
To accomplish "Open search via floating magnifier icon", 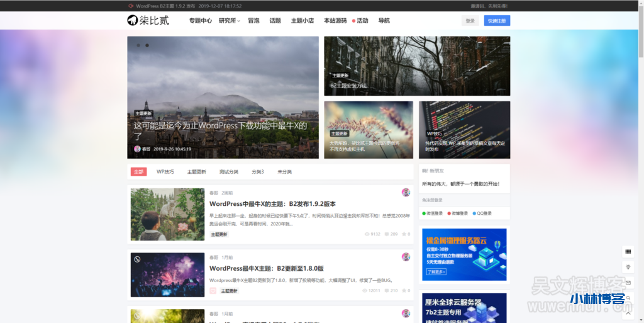I will (x=628, y=298).
